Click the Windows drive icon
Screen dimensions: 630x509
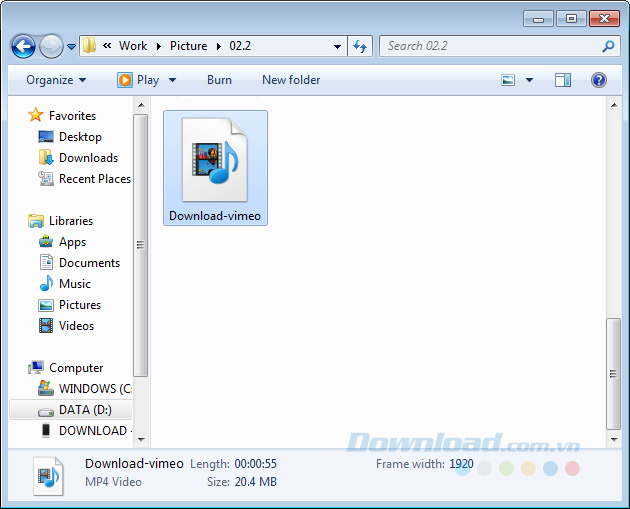click(46, 388)
